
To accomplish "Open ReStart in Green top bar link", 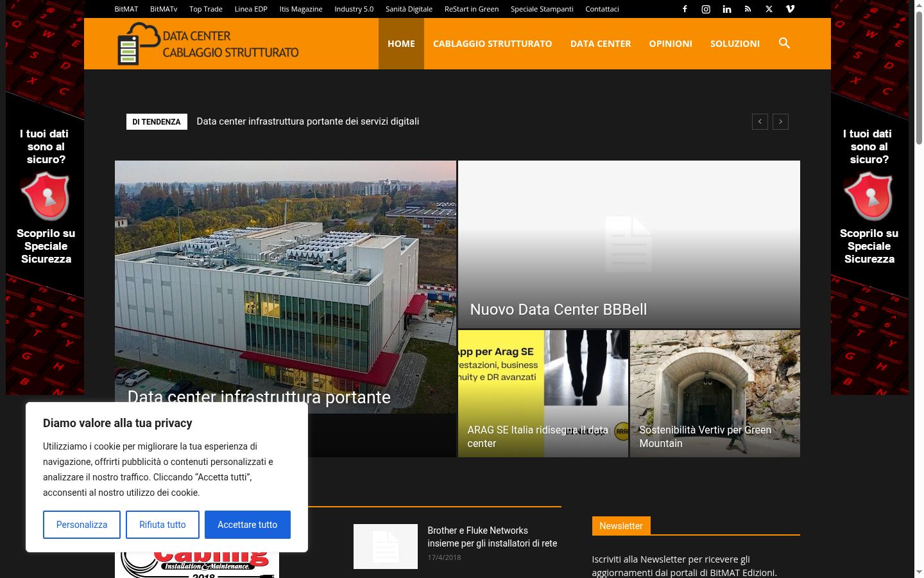I will [472, 9].
